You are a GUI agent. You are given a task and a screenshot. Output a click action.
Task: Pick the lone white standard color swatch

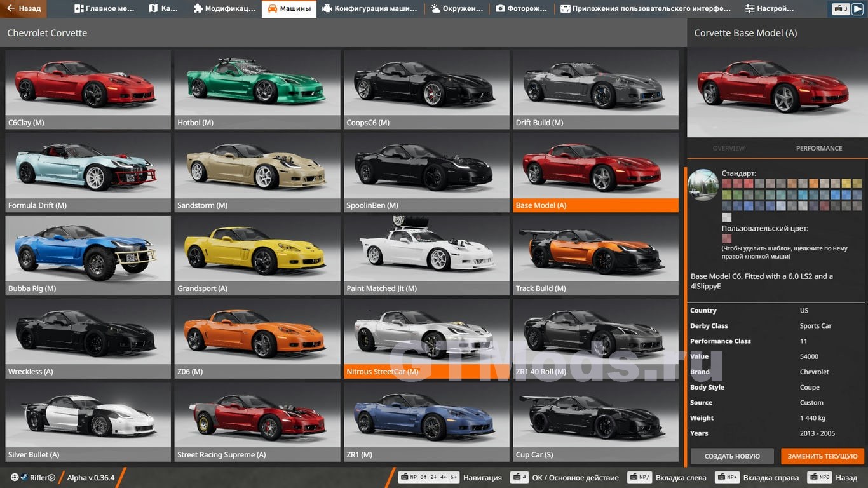pos(727,217)
